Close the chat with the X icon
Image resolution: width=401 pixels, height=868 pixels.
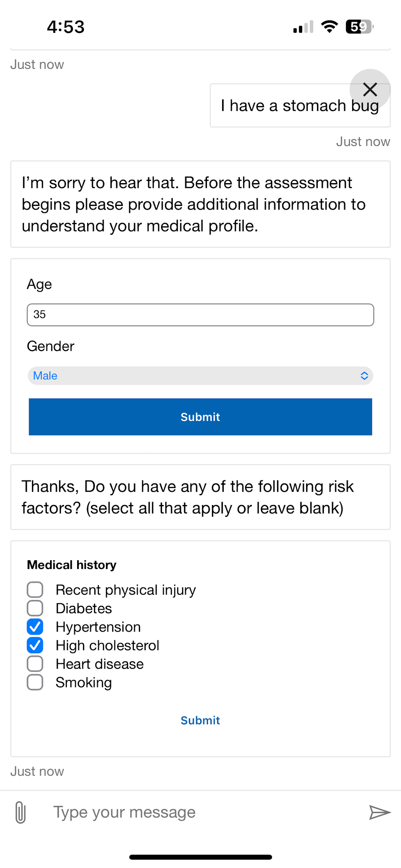coord(370,90)
